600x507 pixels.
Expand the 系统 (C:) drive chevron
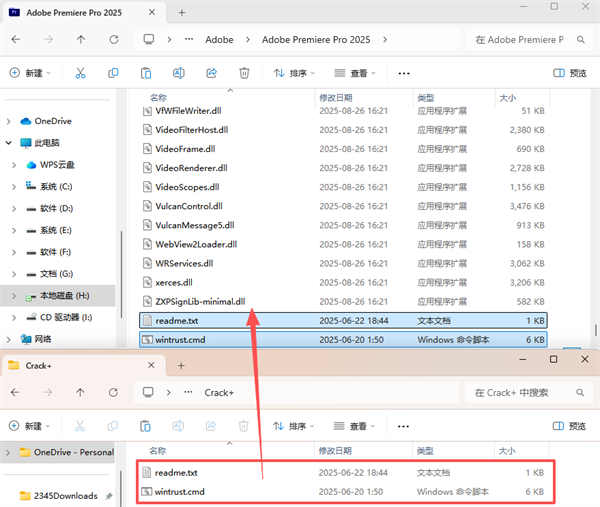point(14,187)
